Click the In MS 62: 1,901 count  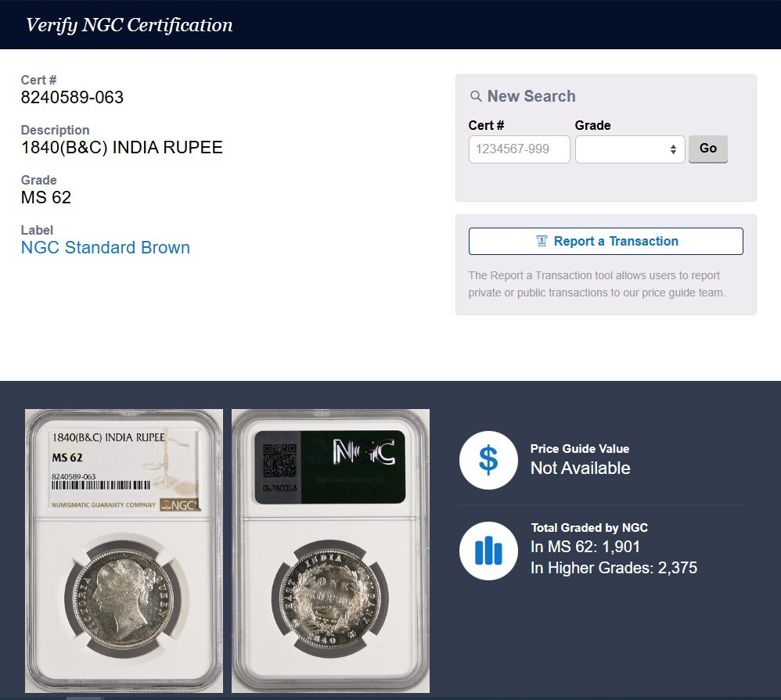(x=585, y=547)
